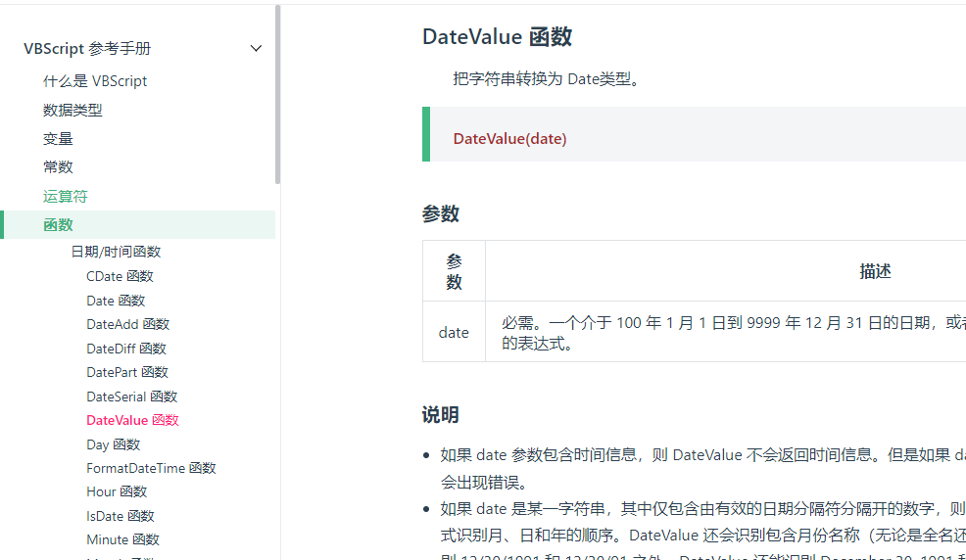Open DateSerial 函数 entry
This screenshot has width=966, height=560.
tap(132, 397)
